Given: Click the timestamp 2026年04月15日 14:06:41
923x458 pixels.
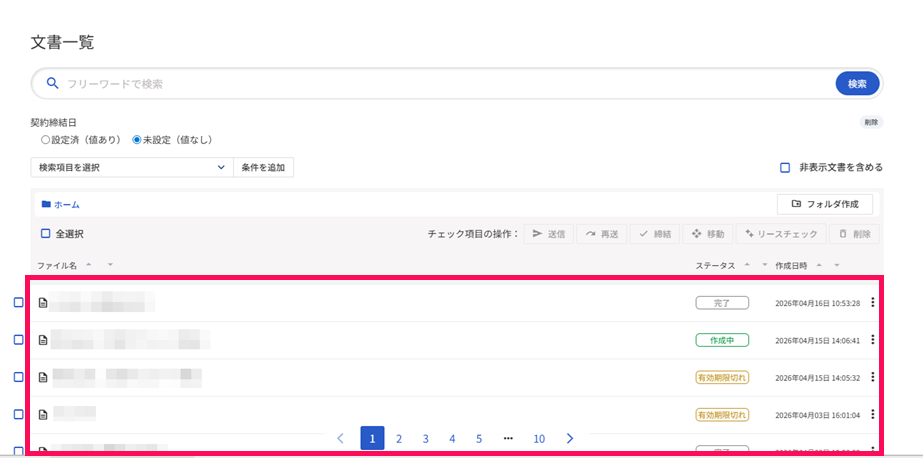Looking at the screenshot, I should [818, 340].
